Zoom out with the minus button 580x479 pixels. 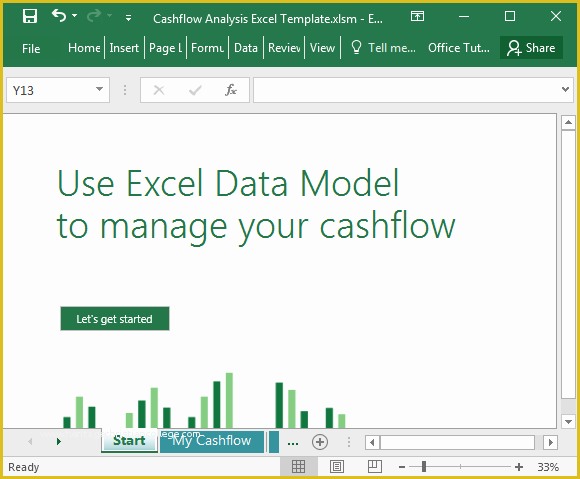coord(402,467)
